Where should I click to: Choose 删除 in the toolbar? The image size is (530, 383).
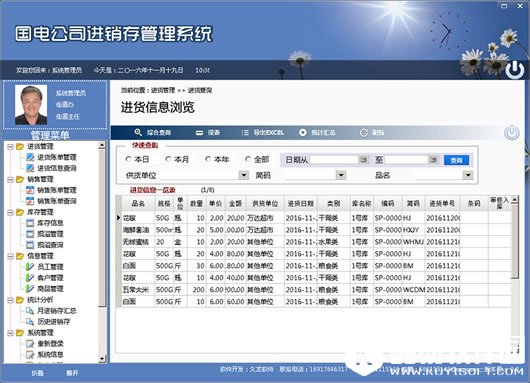(378, 133)
